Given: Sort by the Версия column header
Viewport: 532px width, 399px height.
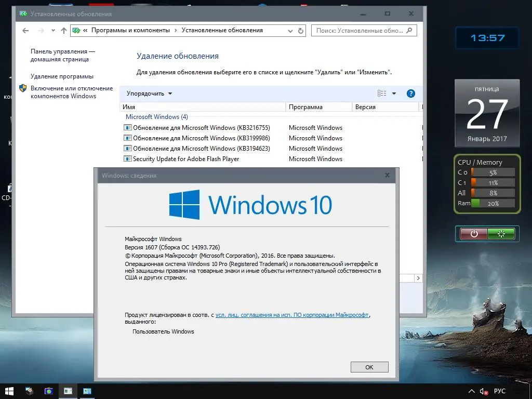Looking at the screenshot, I should [385, 107].
